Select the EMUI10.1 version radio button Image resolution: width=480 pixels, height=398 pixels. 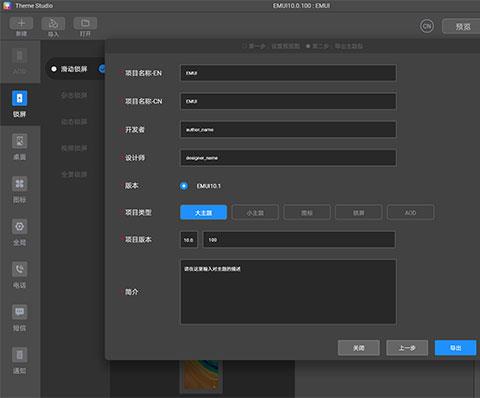point(184,186)
